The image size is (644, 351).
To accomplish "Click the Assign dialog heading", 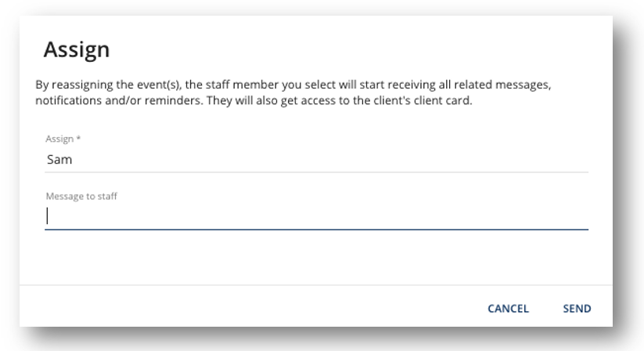I will [x=77, y=49].
